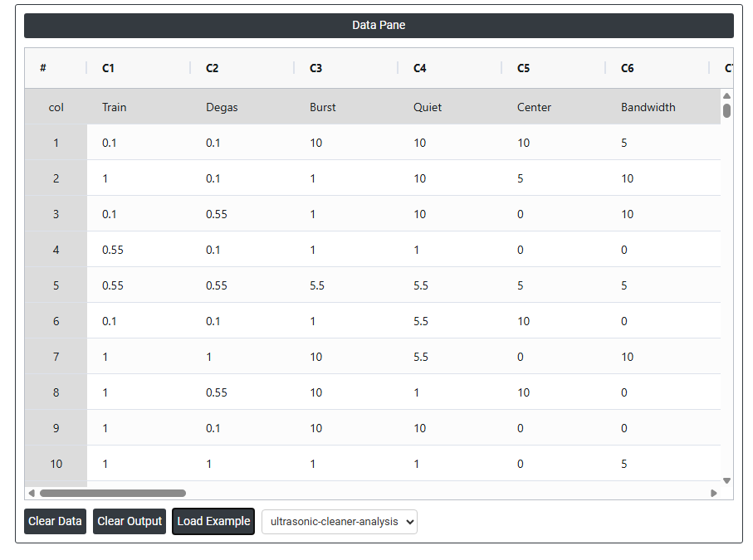
Task: Click the vertical scrollbar down arrow
Action: (726, 480)
